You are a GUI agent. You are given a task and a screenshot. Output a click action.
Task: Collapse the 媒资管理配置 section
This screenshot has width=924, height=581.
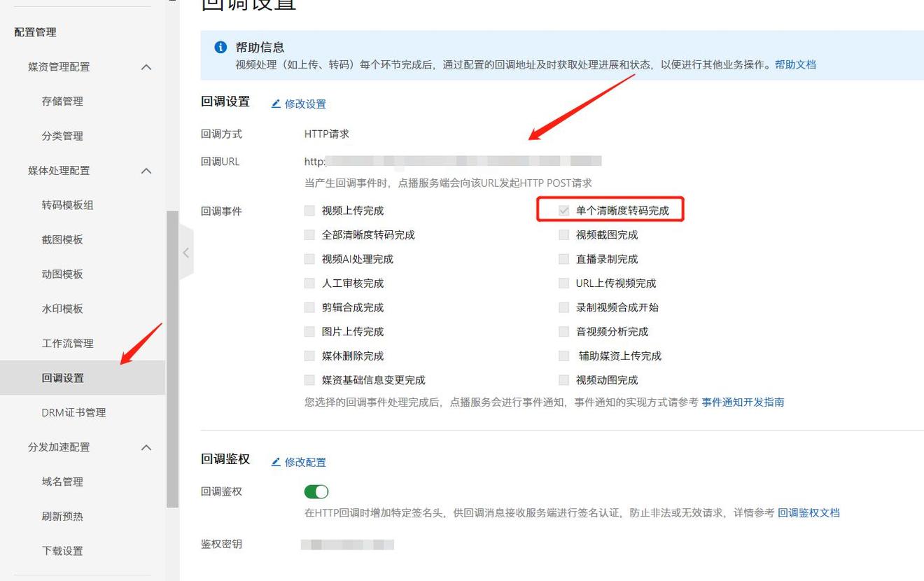[x=146, y=66]
